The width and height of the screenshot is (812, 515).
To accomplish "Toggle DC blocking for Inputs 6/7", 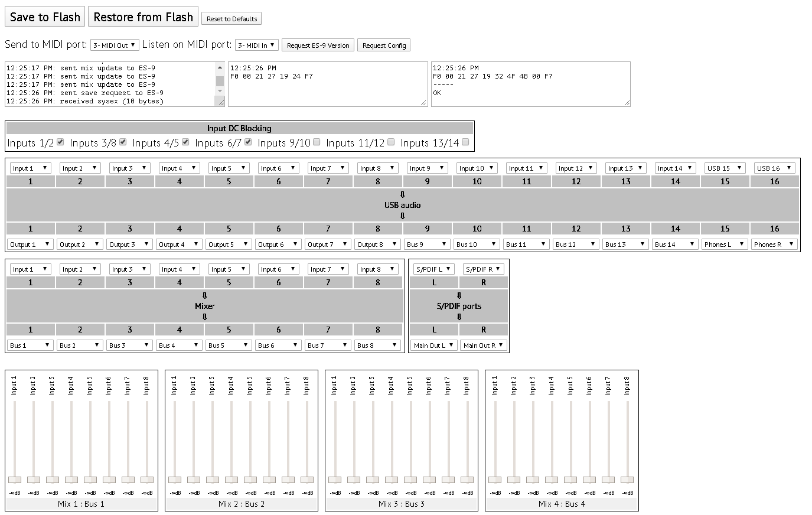I will tap(248, 142).
